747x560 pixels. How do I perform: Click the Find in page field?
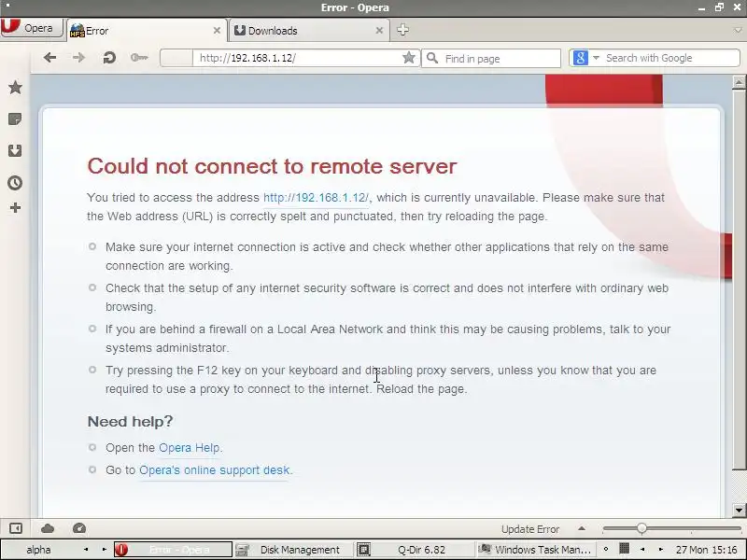tap(491, 59)
